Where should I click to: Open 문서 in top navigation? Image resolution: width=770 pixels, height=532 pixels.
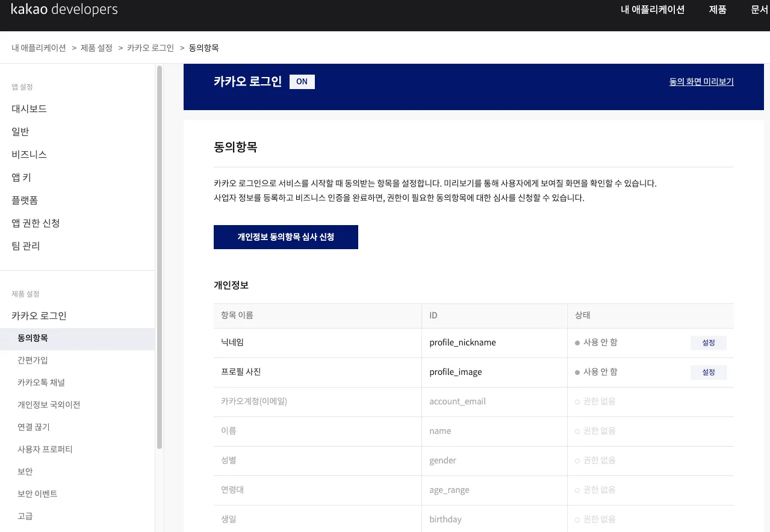760,10
